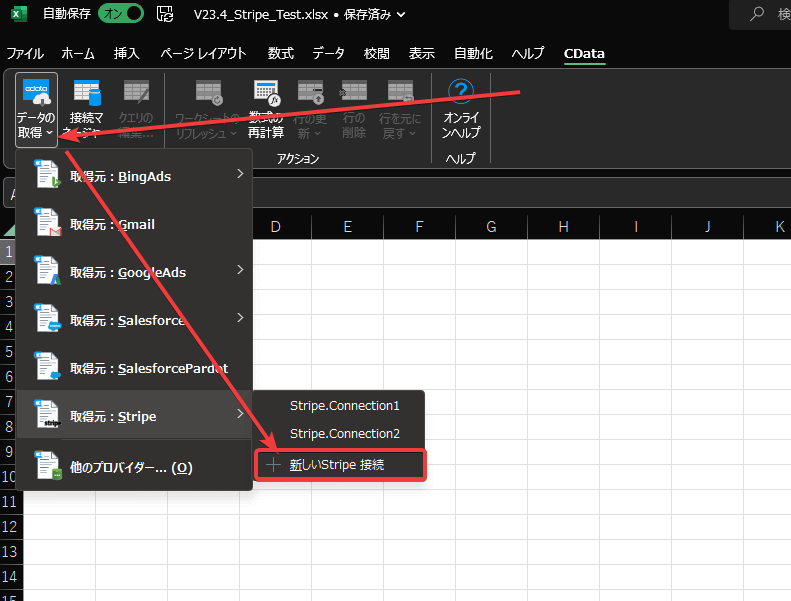Open the 行を元に戻す dropdown arrow

tap(412, 134)
